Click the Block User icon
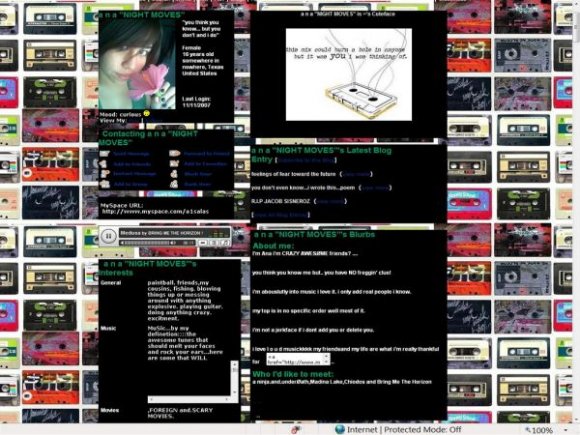Image resolution: width=580 pixels, height=435 pixels. pos(174,174)
